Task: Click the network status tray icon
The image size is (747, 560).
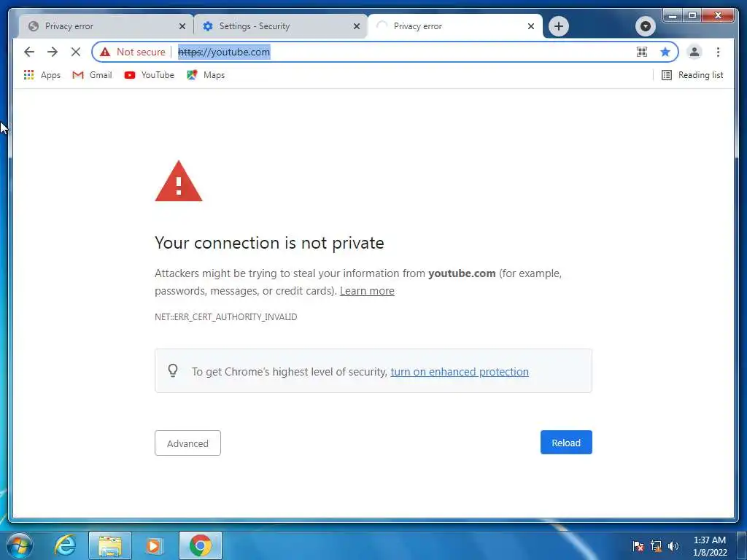Action: [x=656, y=546]
